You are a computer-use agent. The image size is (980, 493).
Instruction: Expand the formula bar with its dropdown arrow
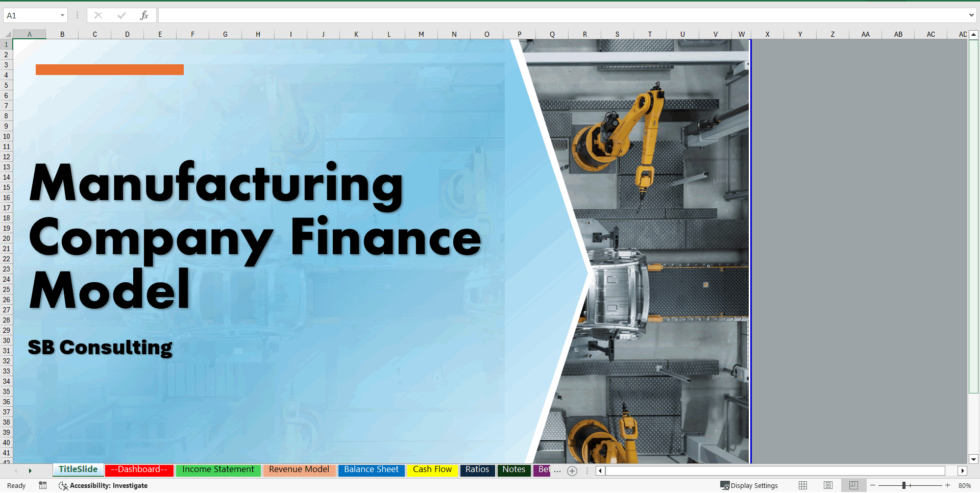coord(971,15)
